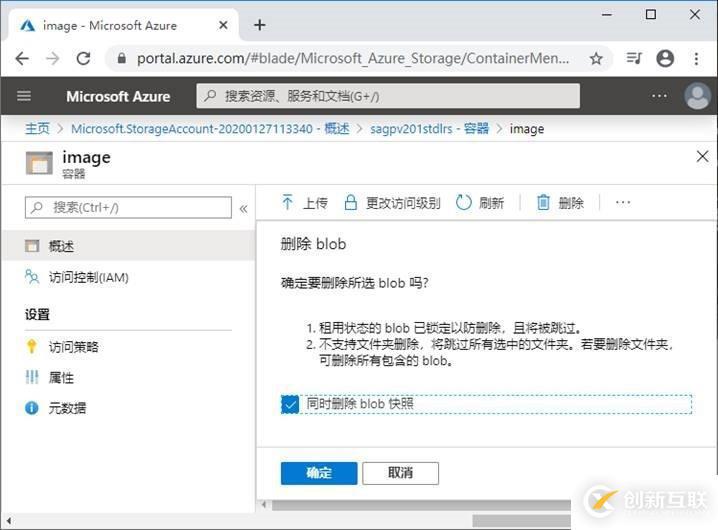Bookmark this page with the star icon
The width and height of the screenshot is (718, 530).
[596, 59]
